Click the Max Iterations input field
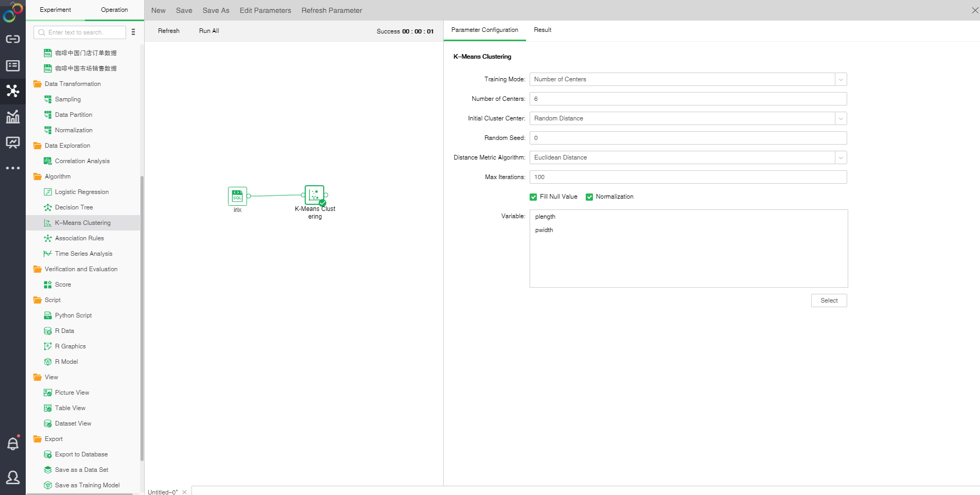 click(x=688, y=177)
